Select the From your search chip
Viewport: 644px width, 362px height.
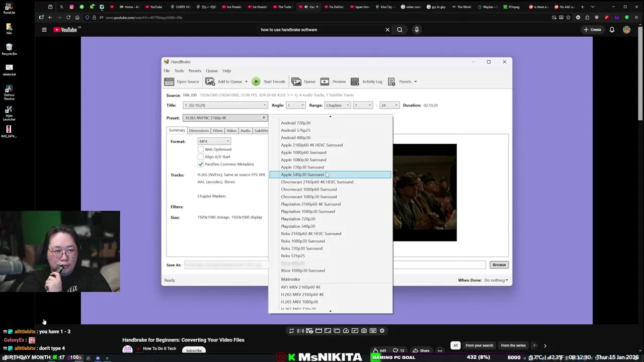point(479,345)
